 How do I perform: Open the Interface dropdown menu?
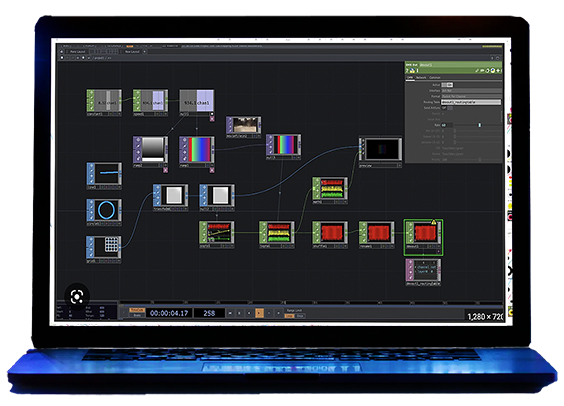coord(471,91)
